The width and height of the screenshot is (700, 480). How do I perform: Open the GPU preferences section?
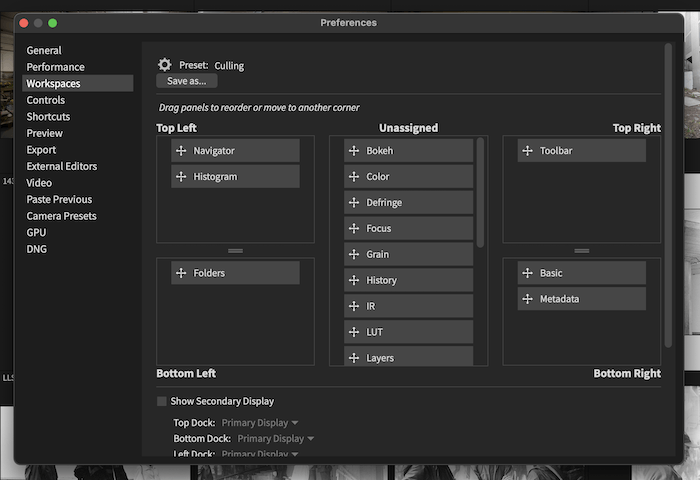click(36, 232)
